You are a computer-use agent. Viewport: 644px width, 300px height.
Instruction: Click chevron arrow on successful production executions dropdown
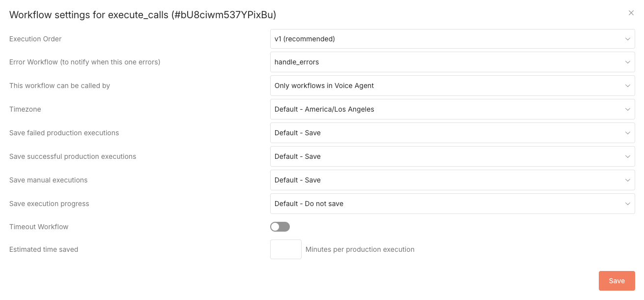click(x=627, y=157)
